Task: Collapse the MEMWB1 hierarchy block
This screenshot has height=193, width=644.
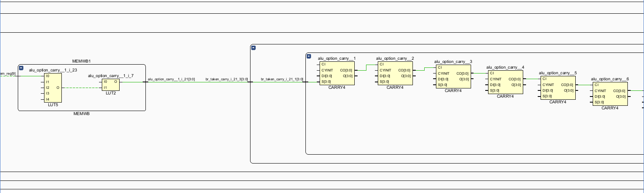Action: click(21, 68)
